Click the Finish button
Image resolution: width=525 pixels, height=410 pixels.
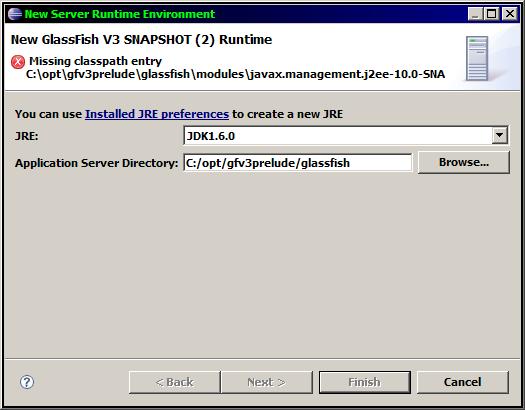pos(365,382)
